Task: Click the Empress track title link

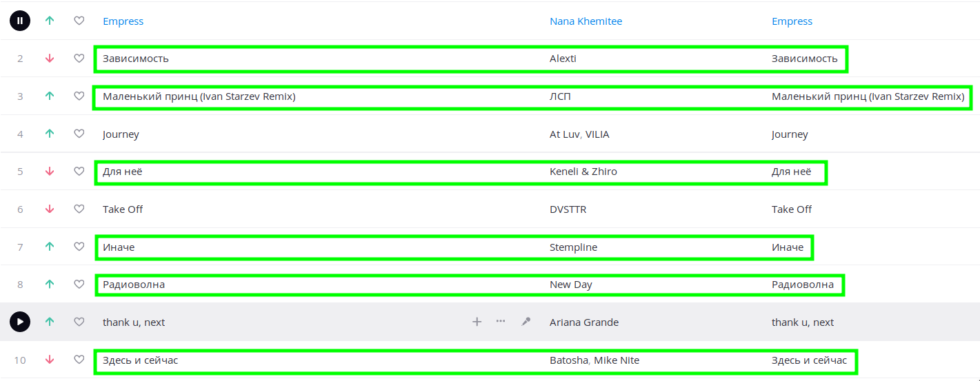Action: tap(123, 21)
